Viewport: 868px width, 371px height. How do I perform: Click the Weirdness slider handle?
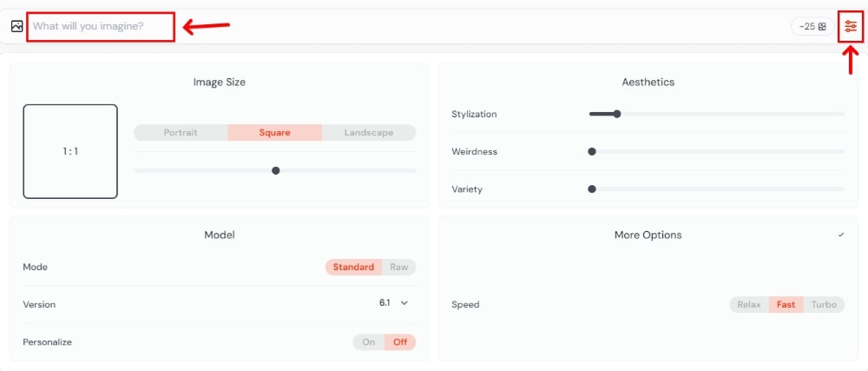(x=592, y=151)
